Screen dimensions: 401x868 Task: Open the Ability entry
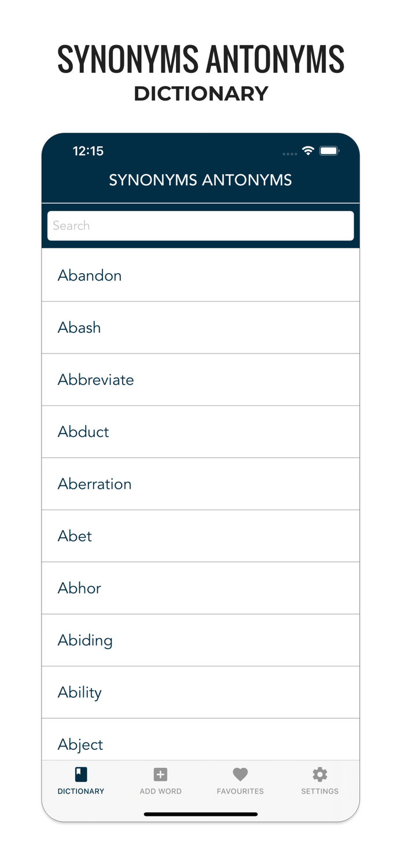point(200,692)
